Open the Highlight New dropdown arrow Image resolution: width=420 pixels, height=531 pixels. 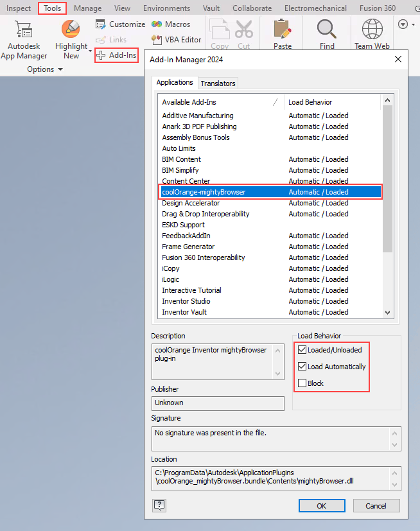pyautogui.click(x=90, y=51)
